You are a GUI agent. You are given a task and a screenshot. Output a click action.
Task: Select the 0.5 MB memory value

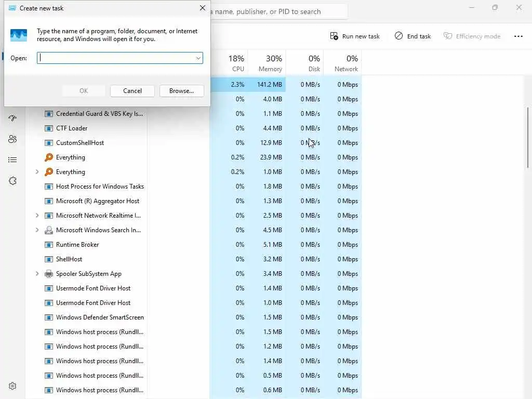click(272, 376)
